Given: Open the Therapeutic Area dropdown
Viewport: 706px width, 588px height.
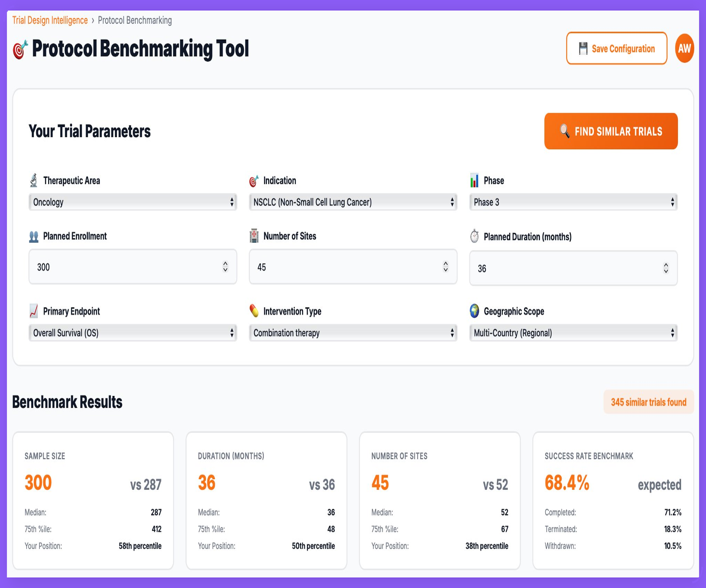Looking at the screenshot, I should click(133, 202).
